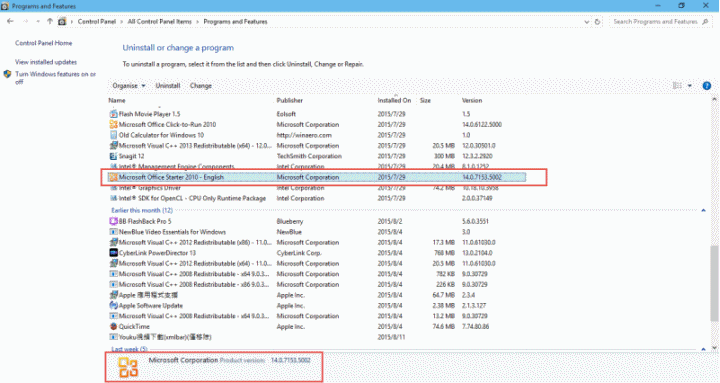Click TechSmith Corporation publisher cell

click(x=309, y=156)
